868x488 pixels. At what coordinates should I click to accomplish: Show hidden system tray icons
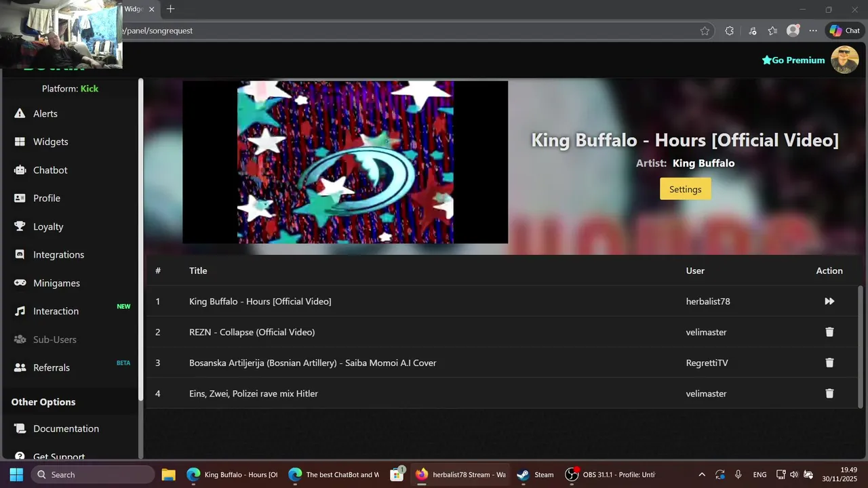click(702, 474)
